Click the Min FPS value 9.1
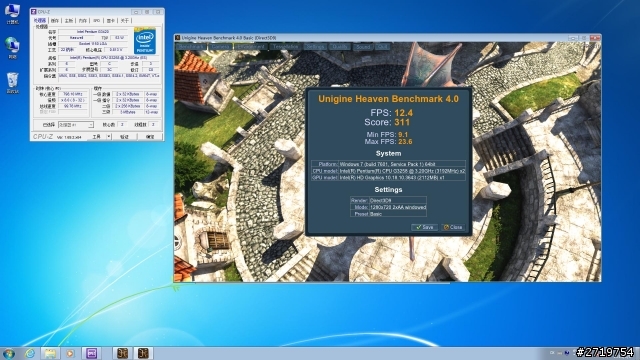The image size is (640, 360). [403, 134]
